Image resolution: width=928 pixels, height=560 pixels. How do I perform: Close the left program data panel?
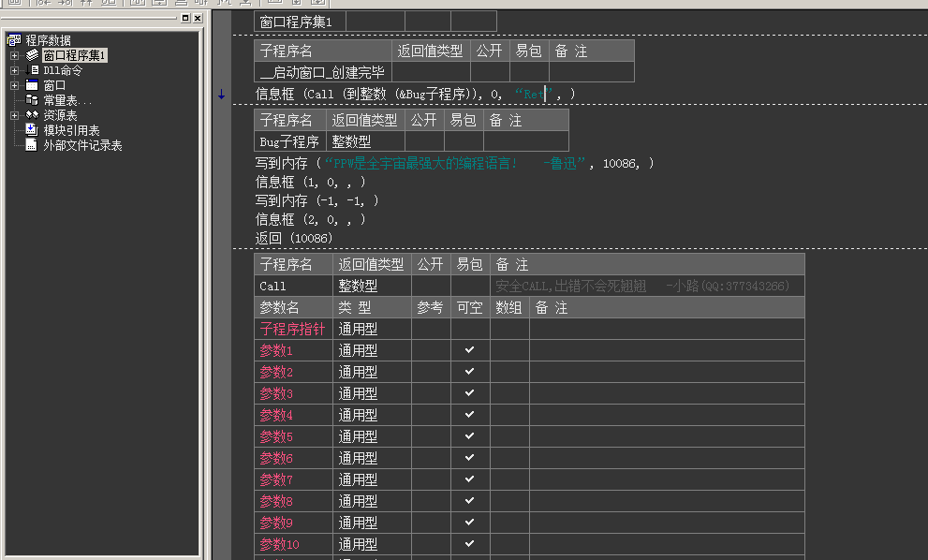(x=197, y=18)
